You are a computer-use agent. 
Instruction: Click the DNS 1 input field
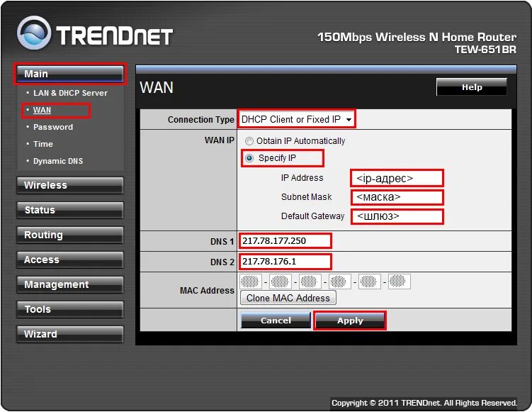285,241
